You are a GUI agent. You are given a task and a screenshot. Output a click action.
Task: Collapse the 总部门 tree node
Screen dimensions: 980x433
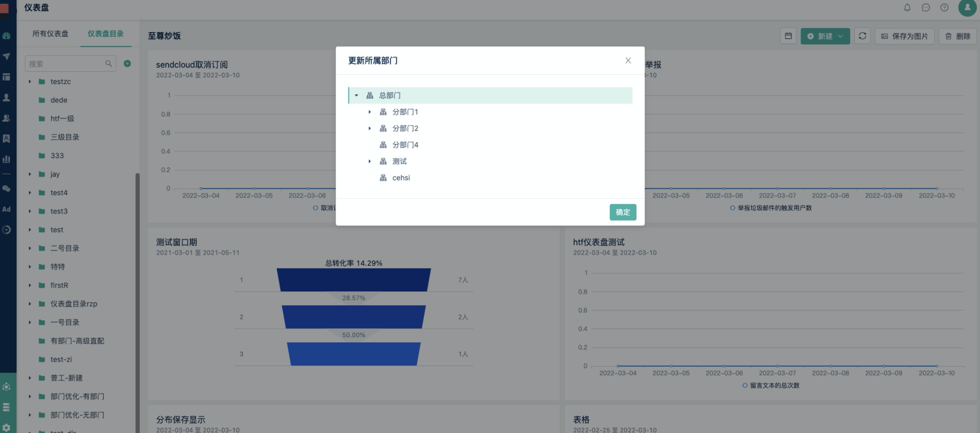pos(356,95)
